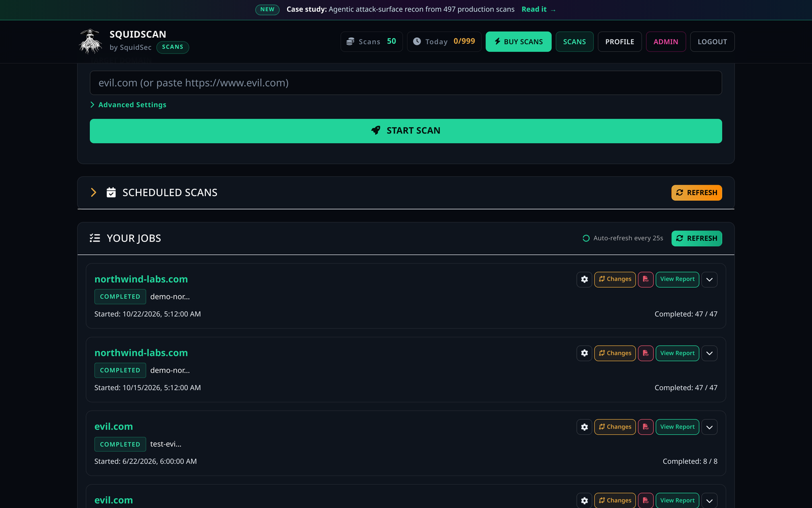
Task: Click the checklist icon beside Your Jobs
Action: [x=95, y=238]
